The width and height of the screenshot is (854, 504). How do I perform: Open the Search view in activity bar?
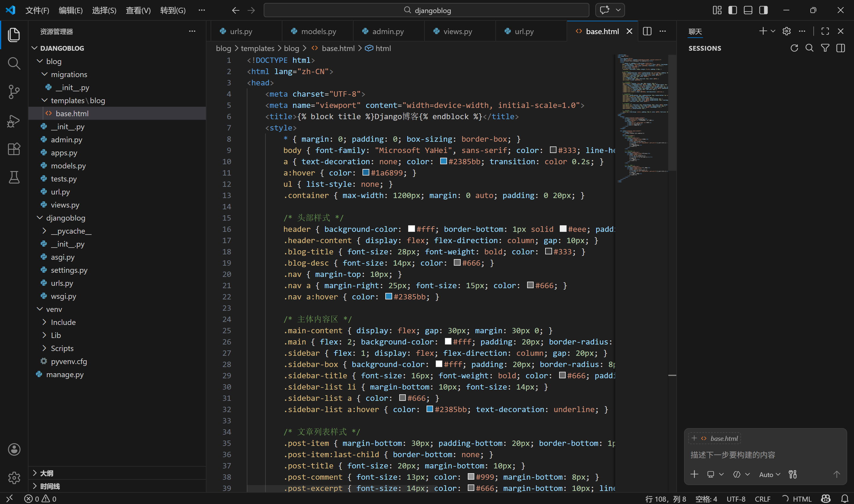click(x=14, y=63)
